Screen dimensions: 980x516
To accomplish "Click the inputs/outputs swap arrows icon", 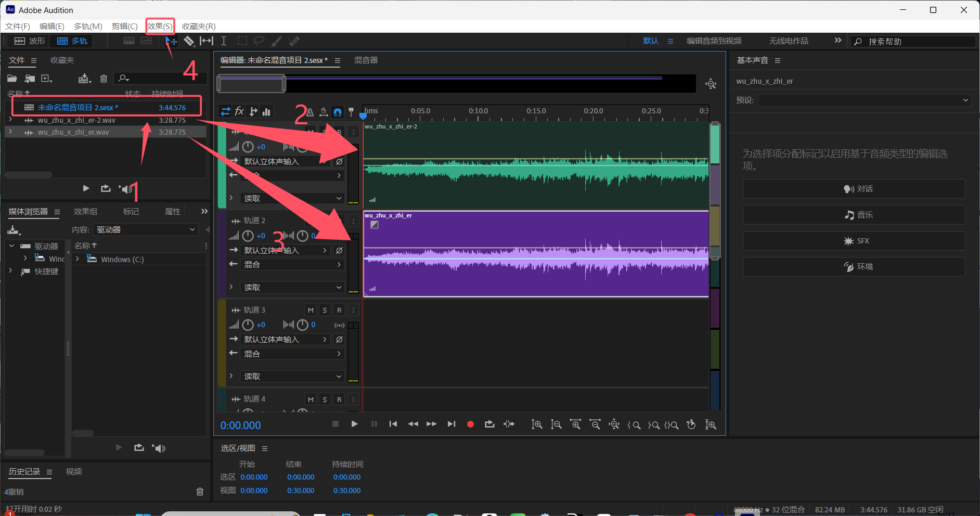I will click(225, 111).
